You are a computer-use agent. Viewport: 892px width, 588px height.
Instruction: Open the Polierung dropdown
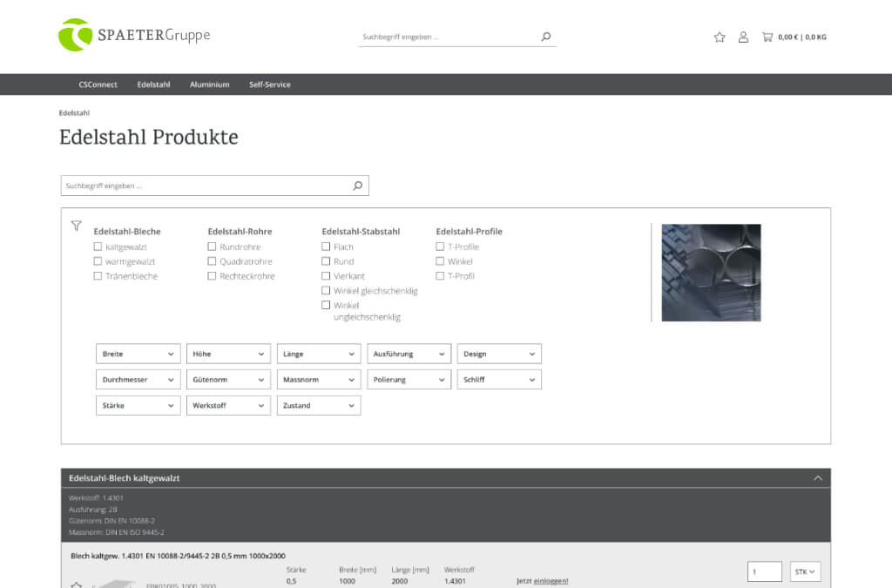click(x=409, y=379)
